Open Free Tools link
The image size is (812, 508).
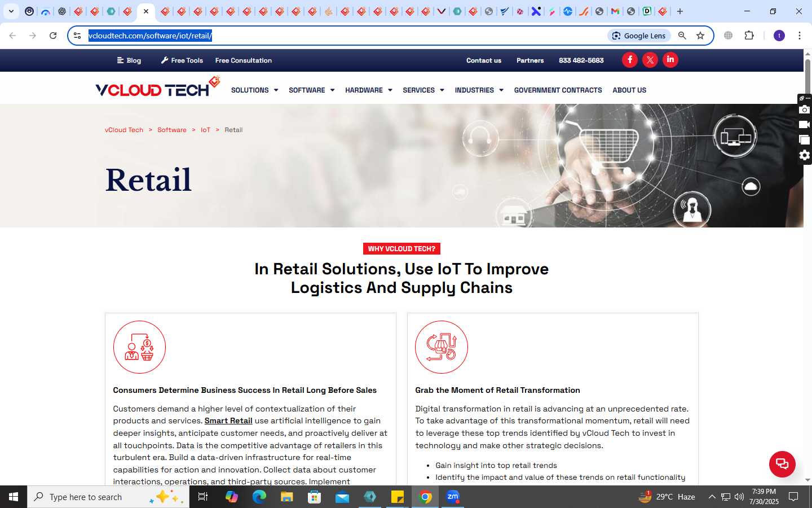click(x=182, y=60)
